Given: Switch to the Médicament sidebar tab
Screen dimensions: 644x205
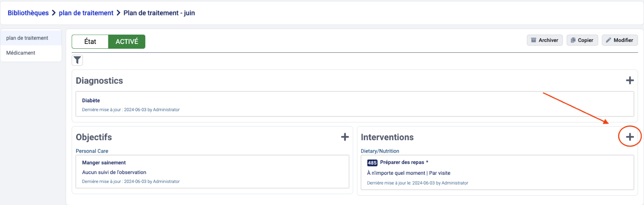Looking at the screenshot, I should coord(21,53).
